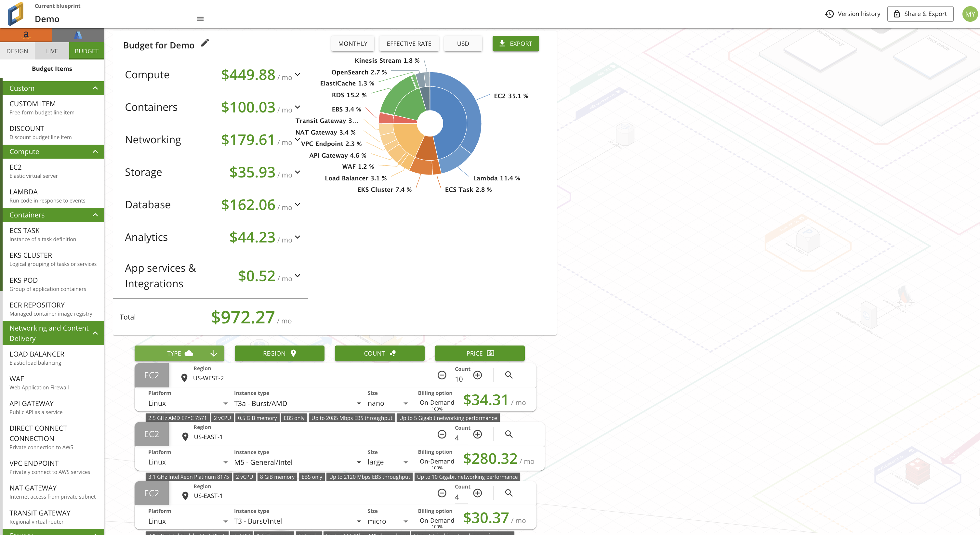Open the hamburger menu next to Demo
This screenshot has width=980, height=535.
coord(200,19)
